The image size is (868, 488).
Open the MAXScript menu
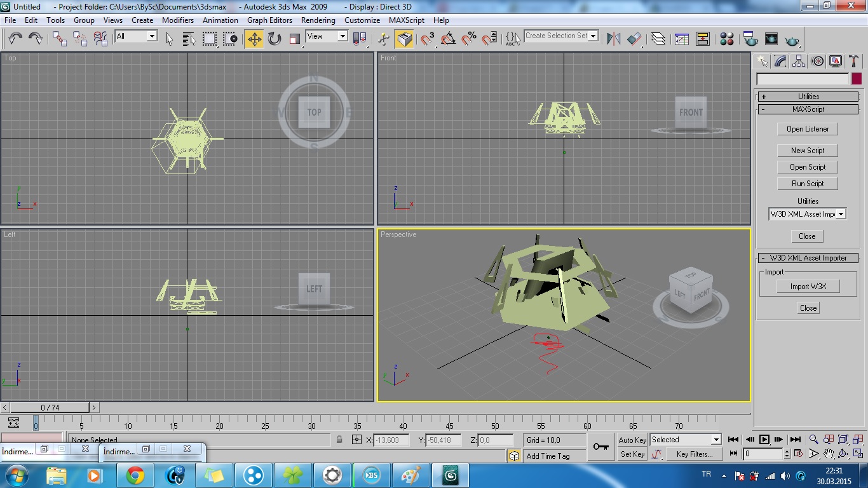pos(407,20)
